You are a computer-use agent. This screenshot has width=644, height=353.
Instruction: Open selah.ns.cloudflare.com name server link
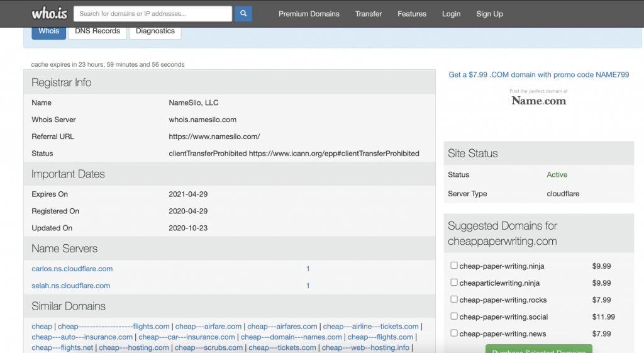[71, 286]
